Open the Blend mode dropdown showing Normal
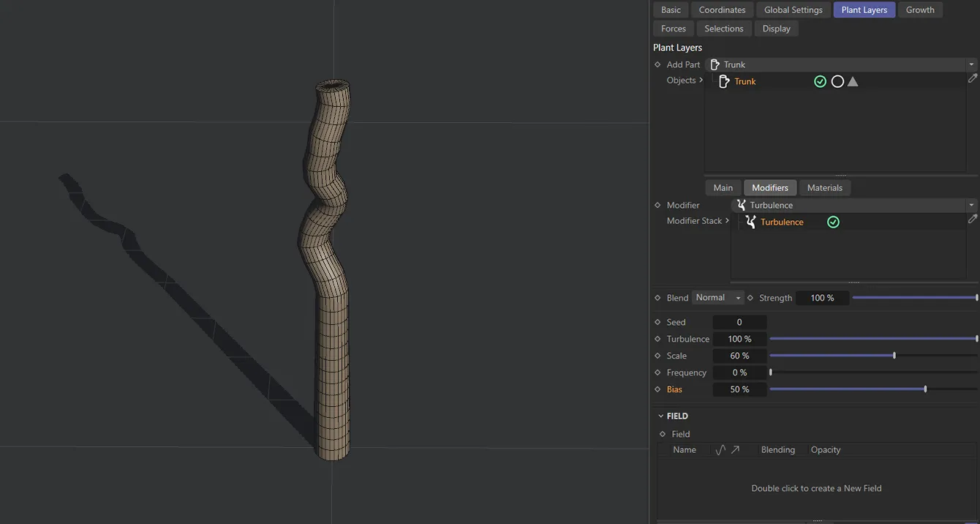 717,297
